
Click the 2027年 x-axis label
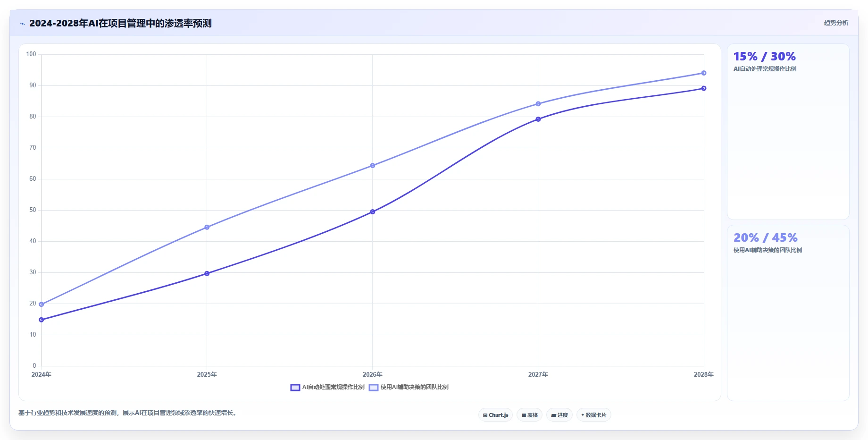coord(538,374)
